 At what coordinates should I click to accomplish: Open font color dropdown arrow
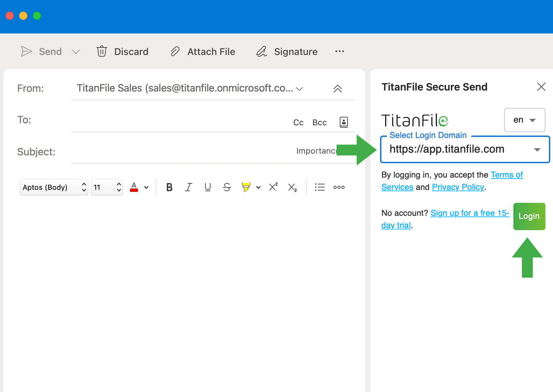click(x=146, y=187)
